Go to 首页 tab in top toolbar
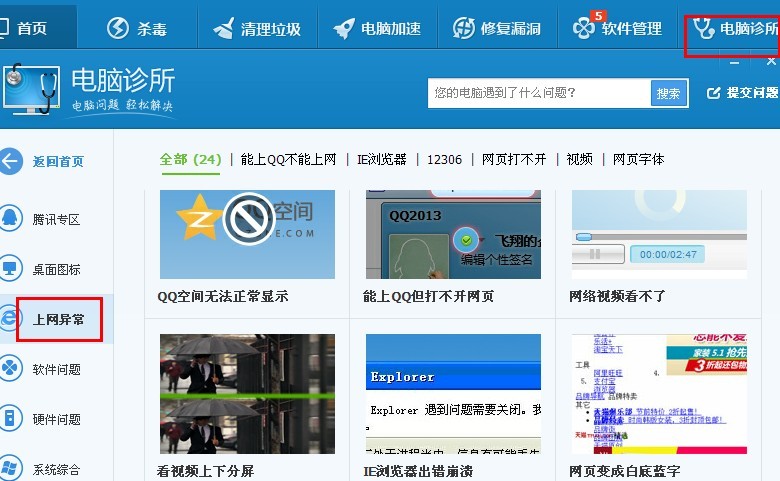The image size is (780, 481). click(x=32, y=28)
